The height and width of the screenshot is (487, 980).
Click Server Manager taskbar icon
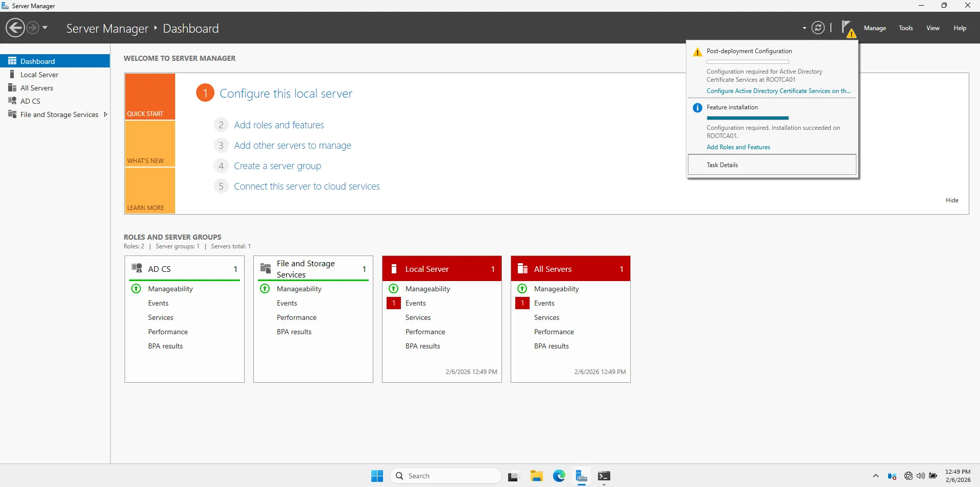[x=582, y=476]
